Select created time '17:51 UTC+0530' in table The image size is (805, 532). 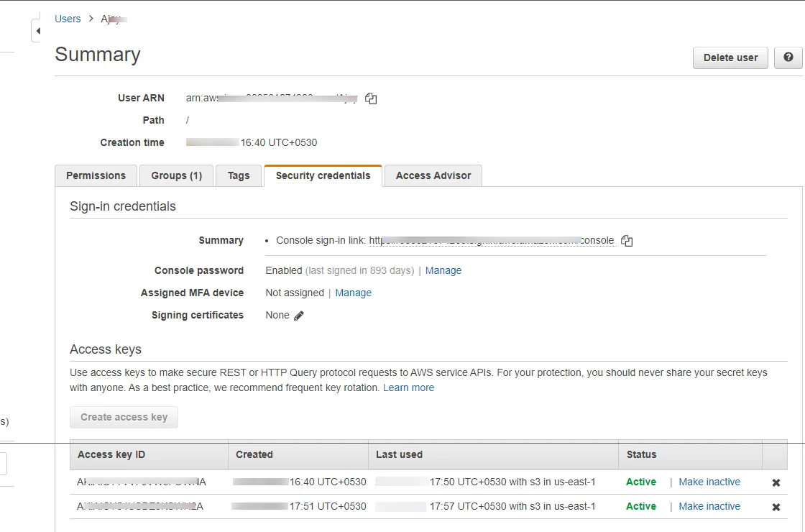tap(328, 506)
